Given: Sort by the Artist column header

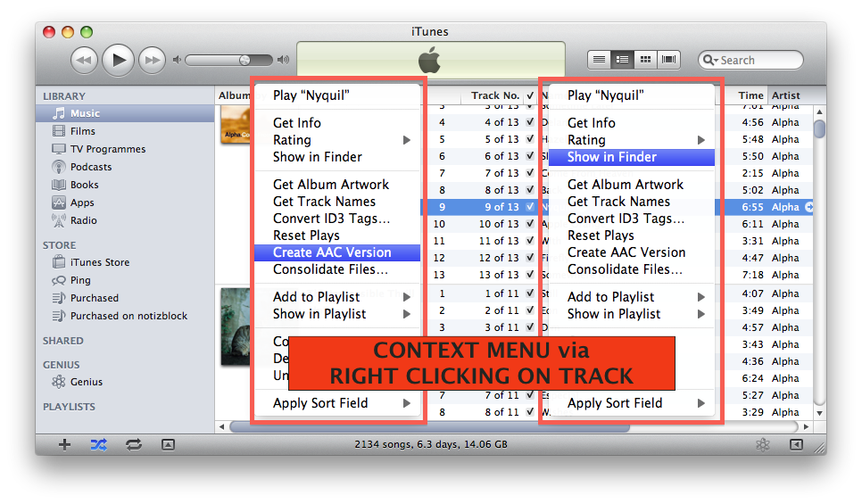Looking at the screenshot, I should [x=785, y=95].
